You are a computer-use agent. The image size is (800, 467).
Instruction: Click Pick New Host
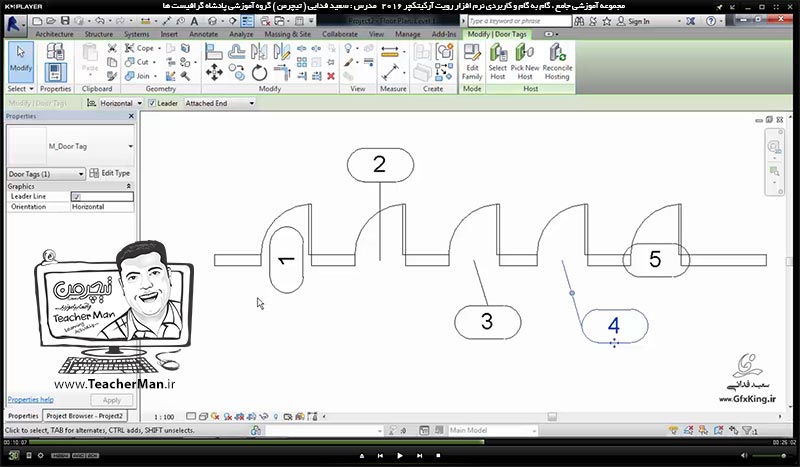pyautogui.click(x=524, y=62)
